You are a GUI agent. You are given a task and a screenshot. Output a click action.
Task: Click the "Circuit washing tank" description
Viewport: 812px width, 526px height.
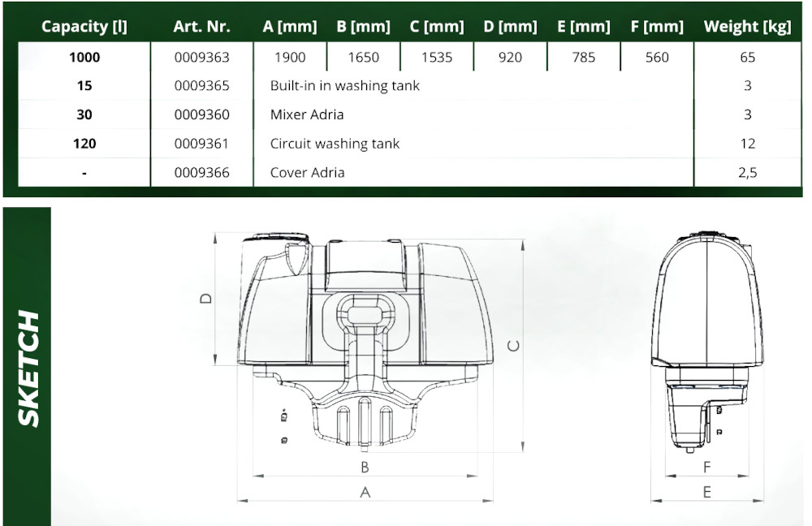coord(335,144)
